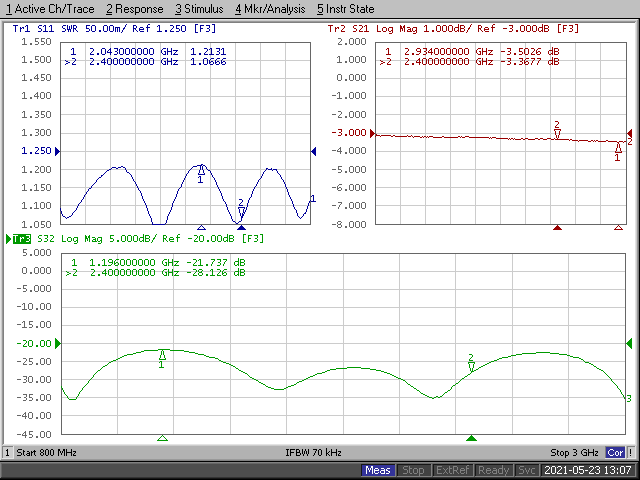Open the Instr State menu
Image resolution: width=640 pixels, height=480 pixels.
coord(345,9)
